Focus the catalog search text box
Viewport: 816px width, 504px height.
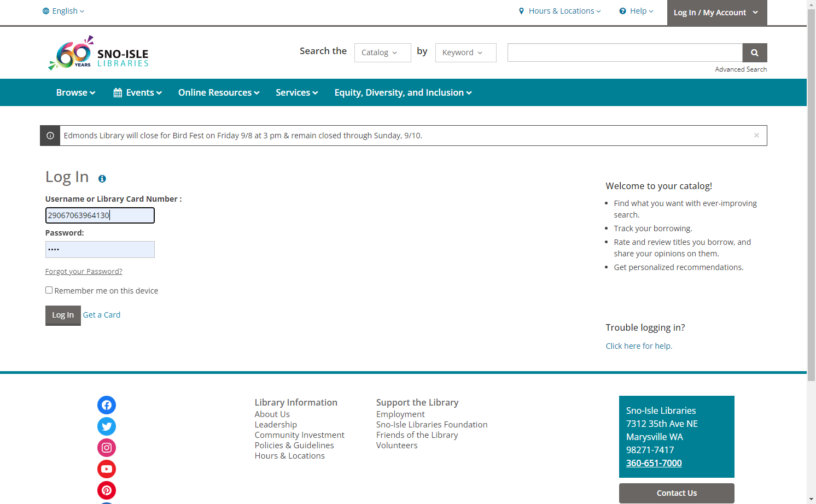[625, 52]
